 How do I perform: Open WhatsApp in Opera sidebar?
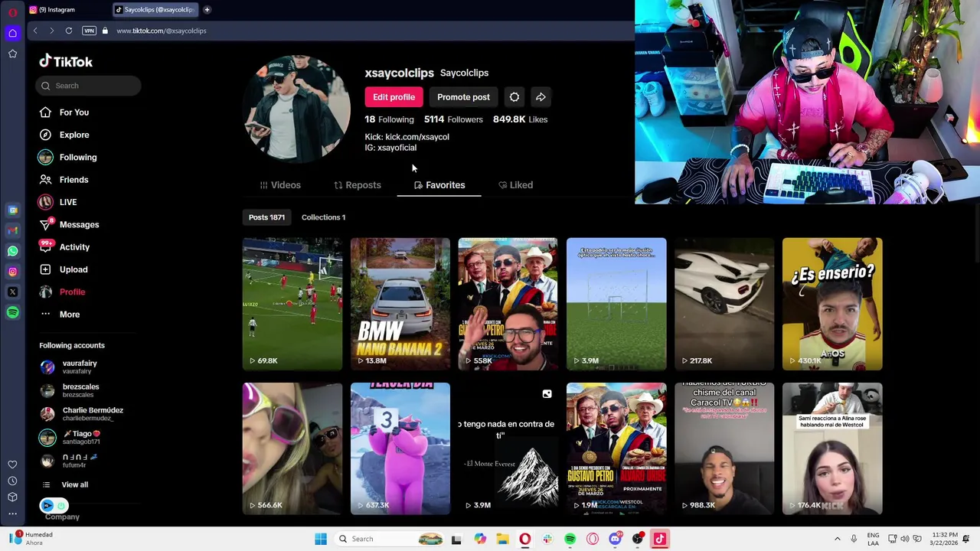[x=12, y=251]
